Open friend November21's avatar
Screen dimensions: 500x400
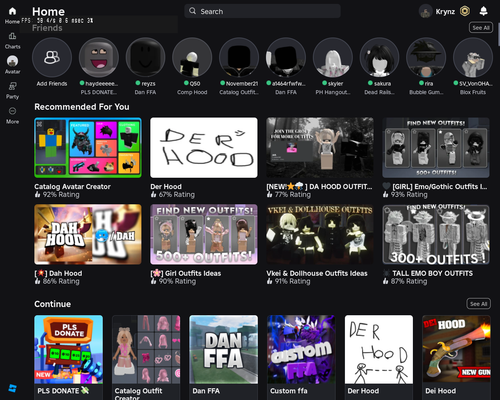tap(239, 57)
